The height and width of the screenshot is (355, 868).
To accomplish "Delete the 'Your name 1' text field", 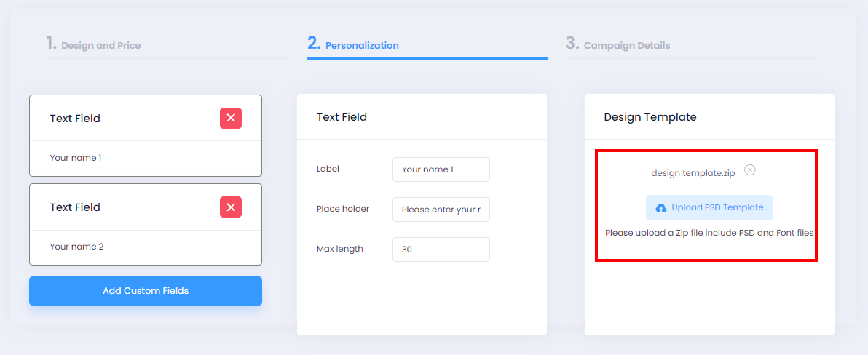I will 231,118.
